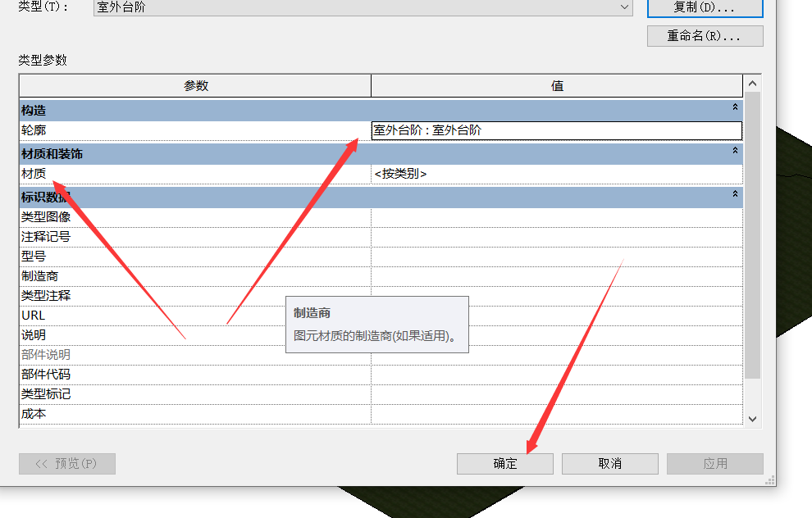The height and width of the screenshot is (518, 812).
Task: Collapse the 标识数据 parameter group
Action: [x=735, y=195]
